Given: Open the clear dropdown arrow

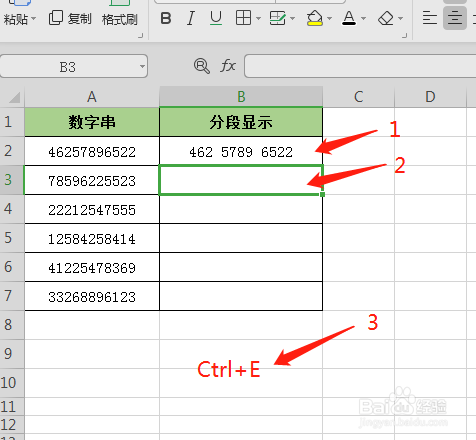Looking at the screenshot, I should pos(401,18).
